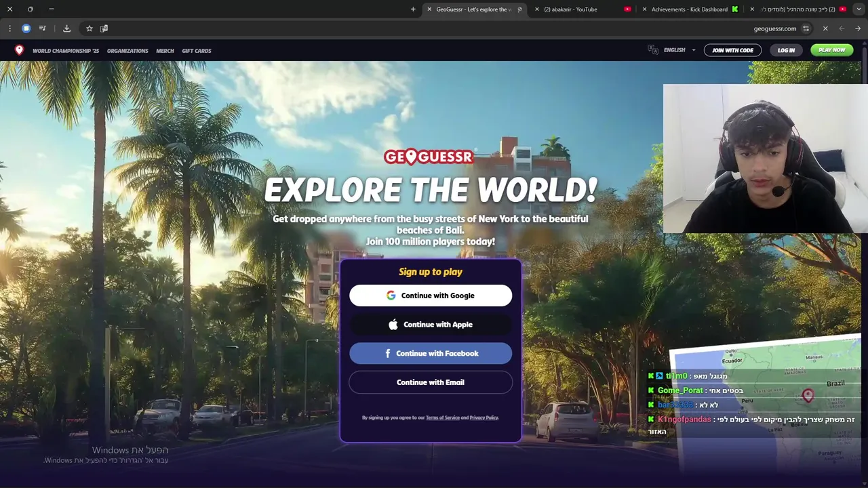Screen dimensions: 868x488
Task: Open the tab search dropdown arrow
Action: (859, 9)
